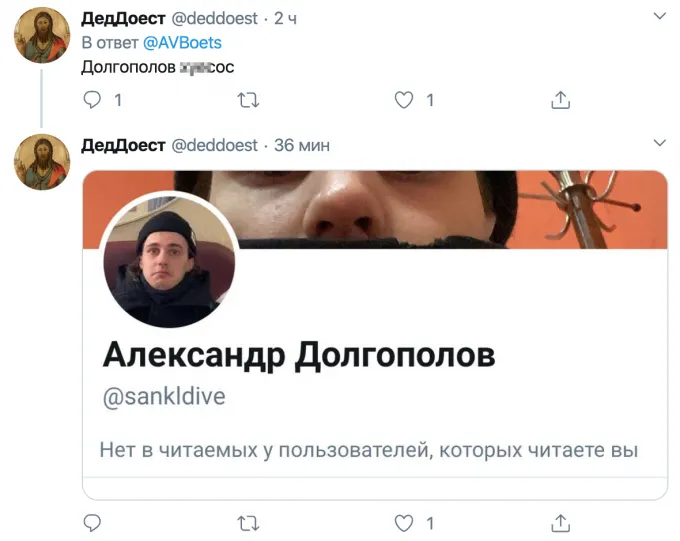Open the first tweet's chevron options menu
Screen dimensions: 680x541
point(660,16)
